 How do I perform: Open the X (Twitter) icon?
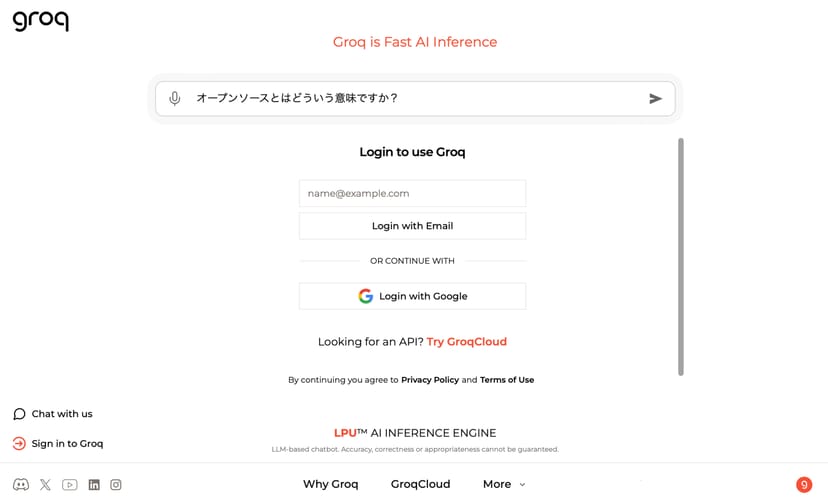tap(45, 485)
